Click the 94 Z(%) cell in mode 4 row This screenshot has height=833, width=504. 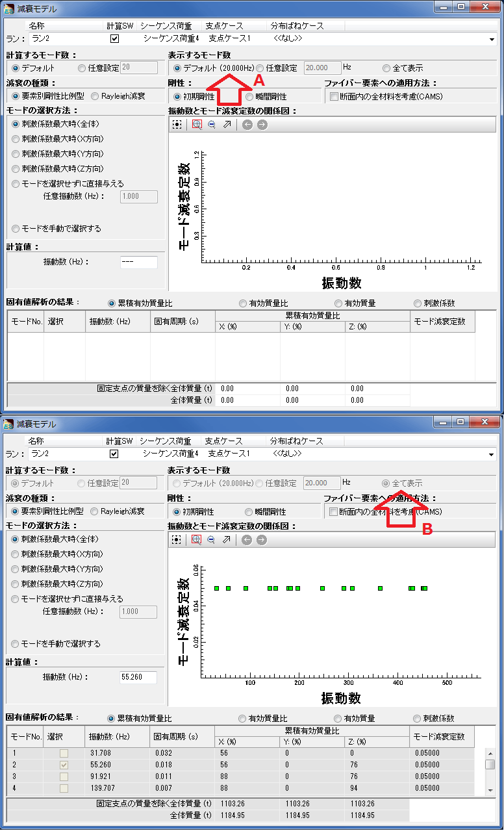[x=377, y=788]
